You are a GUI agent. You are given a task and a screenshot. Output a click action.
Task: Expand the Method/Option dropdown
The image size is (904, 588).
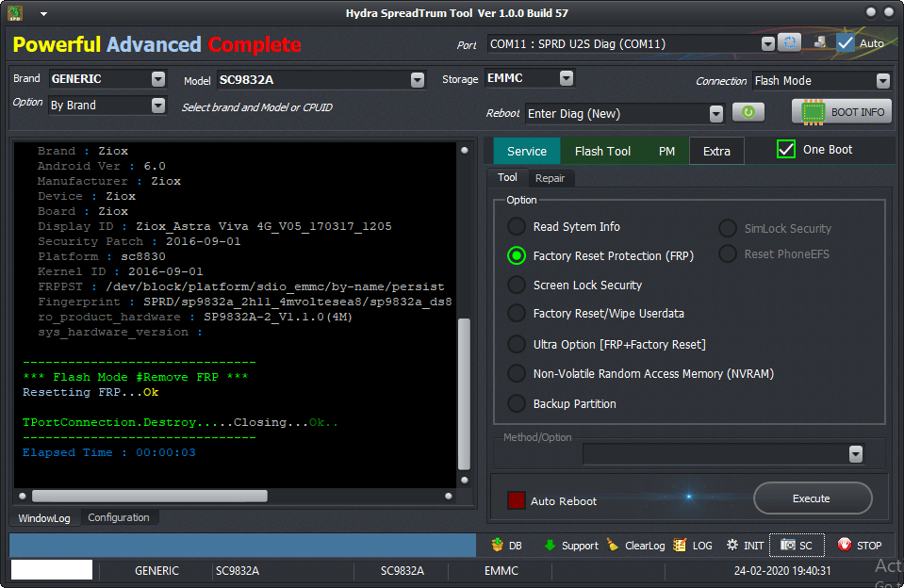[856, 454]
